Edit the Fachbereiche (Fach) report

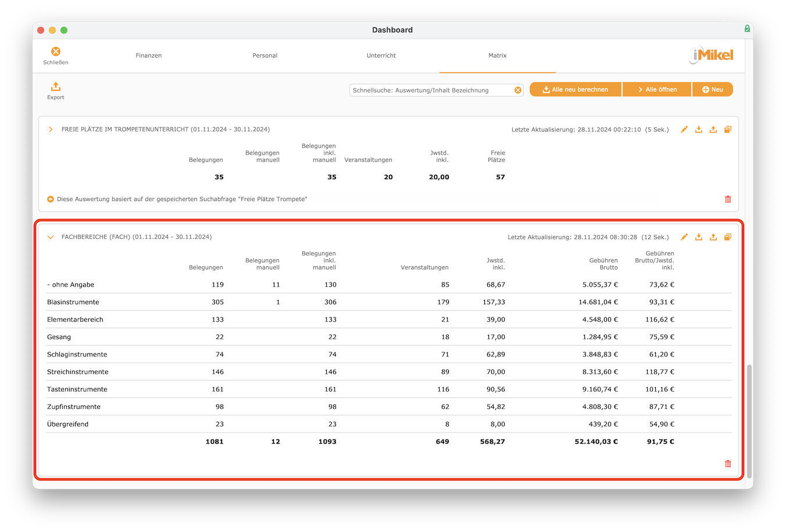(684, 237)
